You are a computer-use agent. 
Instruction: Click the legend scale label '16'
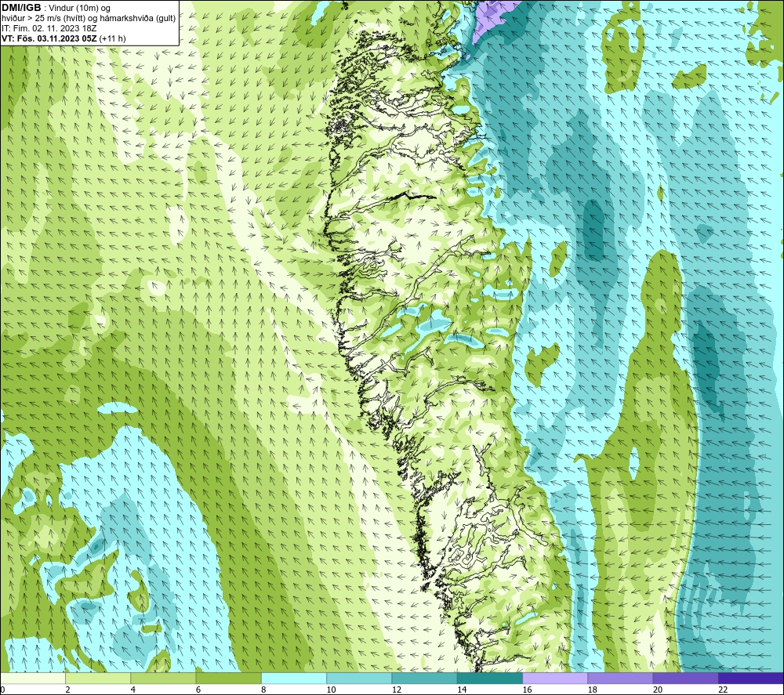(x=527, y=690)
